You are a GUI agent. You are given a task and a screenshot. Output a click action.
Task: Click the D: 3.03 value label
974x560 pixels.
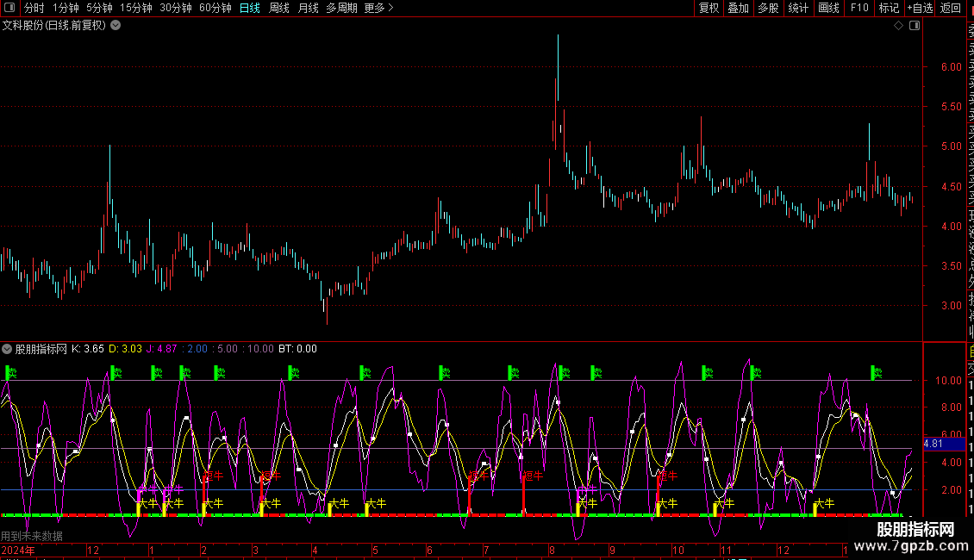pos(126,349)
